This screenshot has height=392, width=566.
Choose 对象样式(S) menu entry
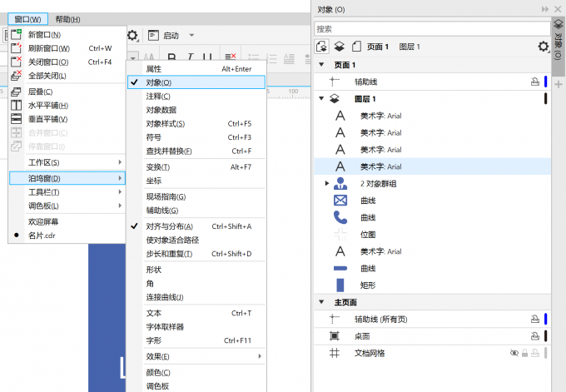click(x=196, y=124)
